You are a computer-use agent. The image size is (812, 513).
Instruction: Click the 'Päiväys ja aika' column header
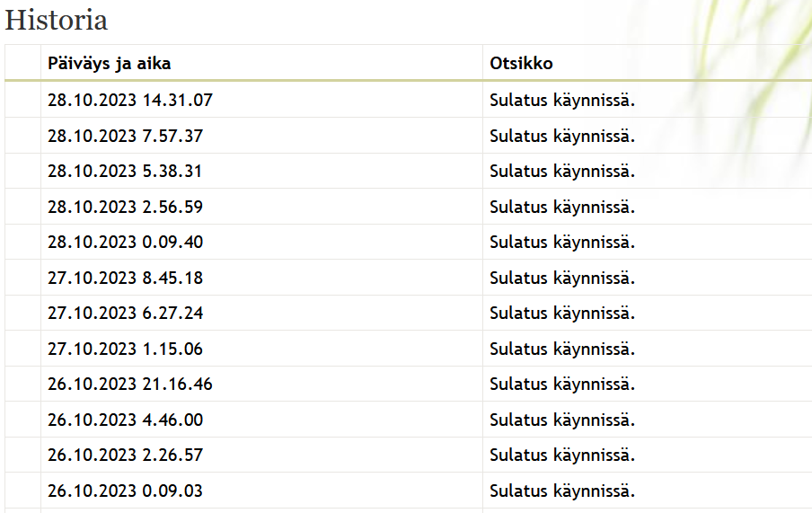(x=110, y=64)
